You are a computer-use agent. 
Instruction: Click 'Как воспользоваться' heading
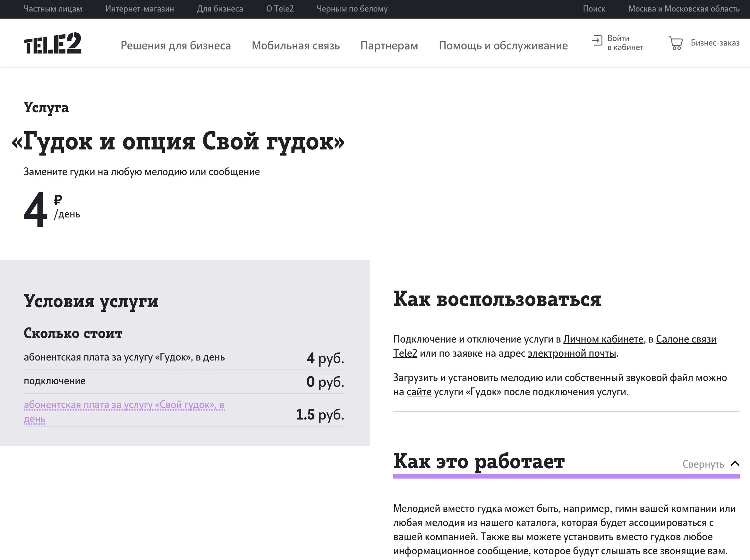[497, 299]
